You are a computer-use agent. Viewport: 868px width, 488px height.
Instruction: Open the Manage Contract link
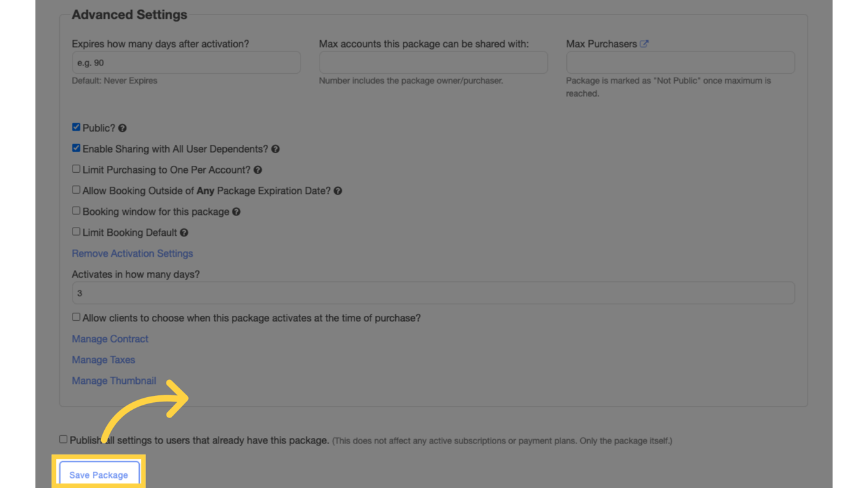point(110,339)
